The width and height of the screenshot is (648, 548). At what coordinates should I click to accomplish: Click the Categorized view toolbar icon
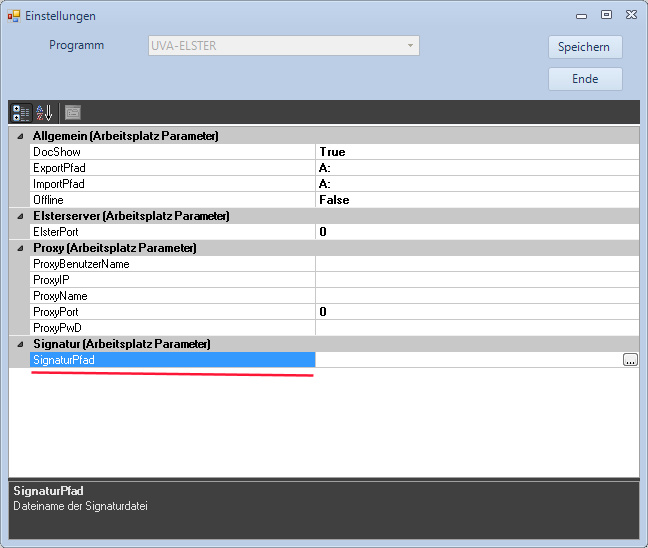point(21,113)
